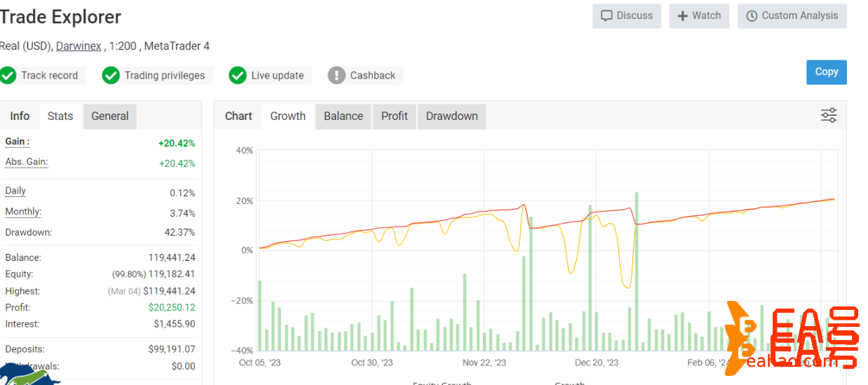Open chart settings sliders icon
868x385 pixels.
coord(829,116)
